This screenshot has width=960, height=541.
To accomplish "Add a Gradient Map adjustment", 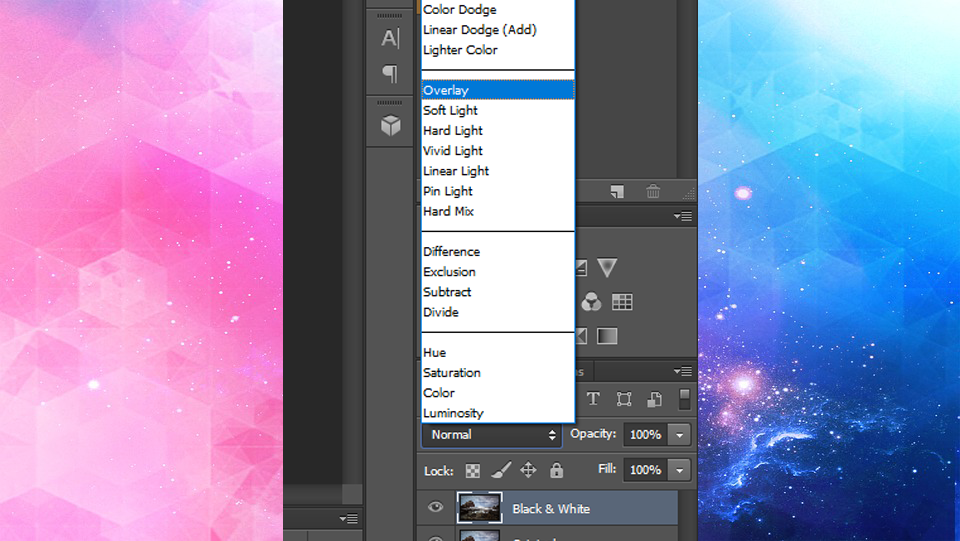I will coord(607,336).
